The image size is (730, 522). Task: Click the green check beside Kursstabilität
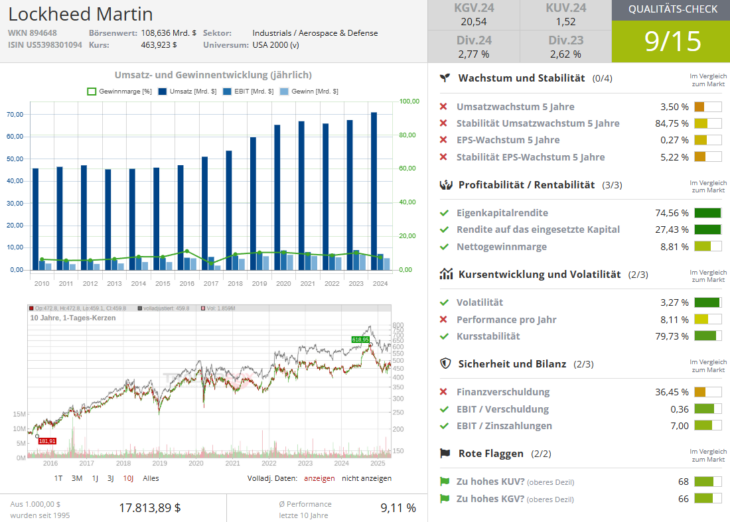click(444, 336)
